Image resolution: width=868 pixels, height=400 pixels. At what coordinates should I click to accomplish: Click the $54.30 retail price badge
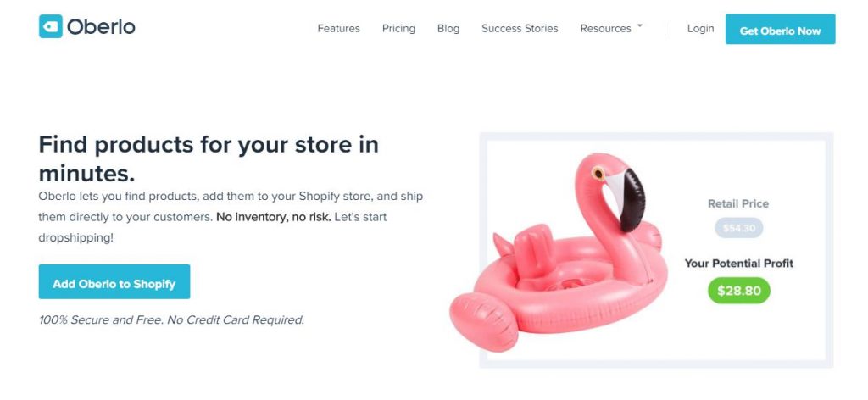[738, 228]
